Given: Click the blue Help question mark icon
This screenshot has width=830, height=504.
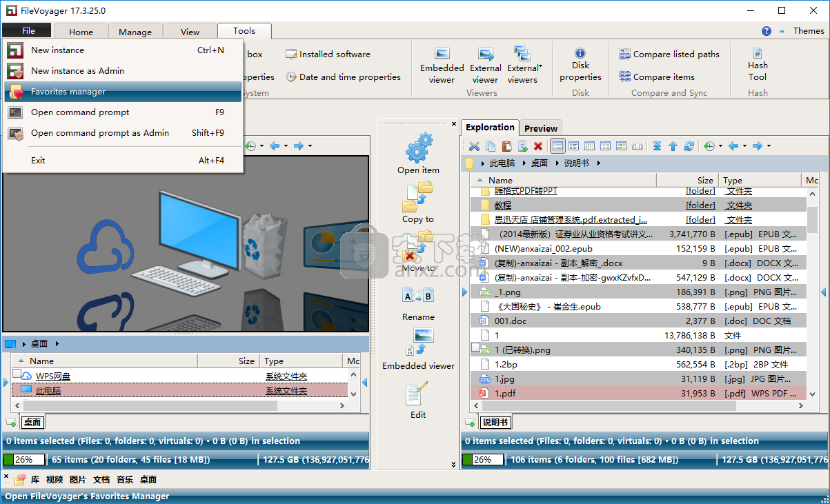Looking at the screenshot, I should tap(767, 31).
